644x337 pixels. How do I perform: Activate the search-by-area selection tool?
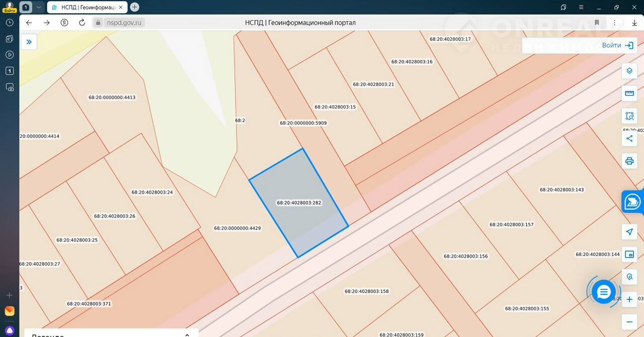point(629,116)
